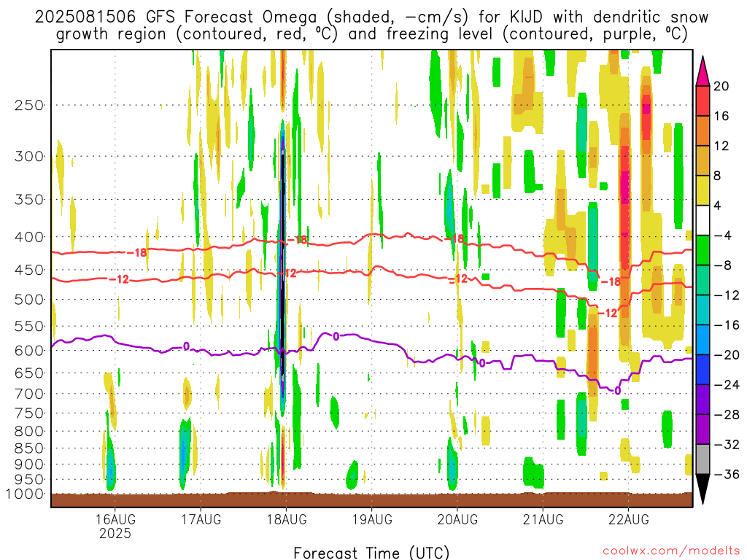Click the 21AUG date label
Image resolution: width=747 pixels, height=560 pixels.
click(543, 519)
